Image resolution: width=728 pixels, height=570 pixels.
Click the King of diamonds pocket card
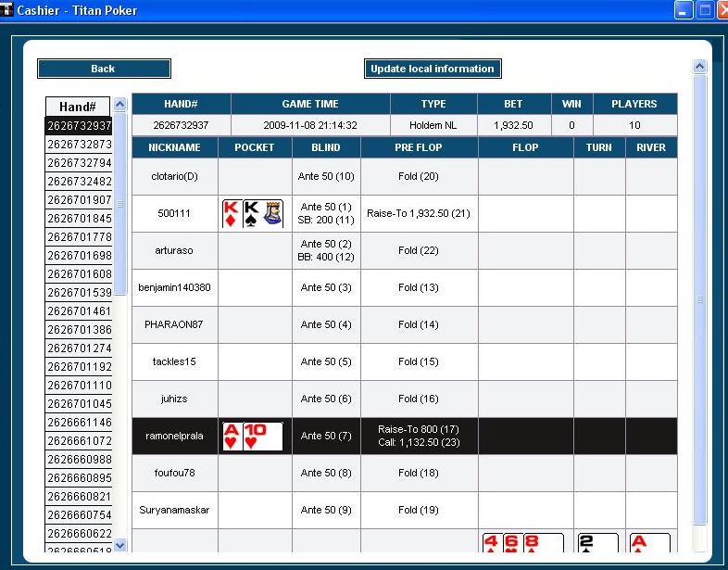pos(232,214)
